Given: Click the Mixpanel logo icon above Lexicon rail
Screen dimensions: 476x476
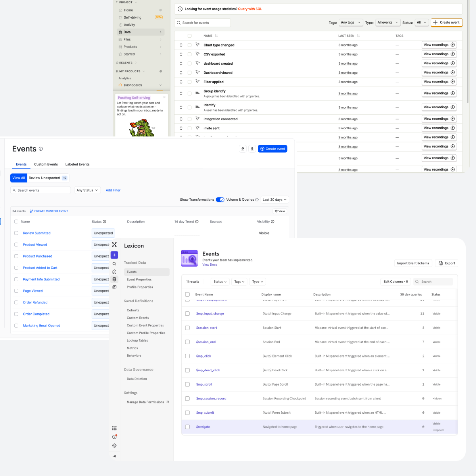Looking at the screenshot, I should pyautogui.click(x=114, y=245).
